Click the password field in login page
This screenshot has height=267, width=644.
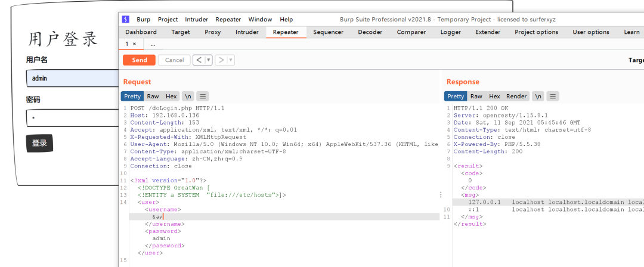click(x=72, y=118)
